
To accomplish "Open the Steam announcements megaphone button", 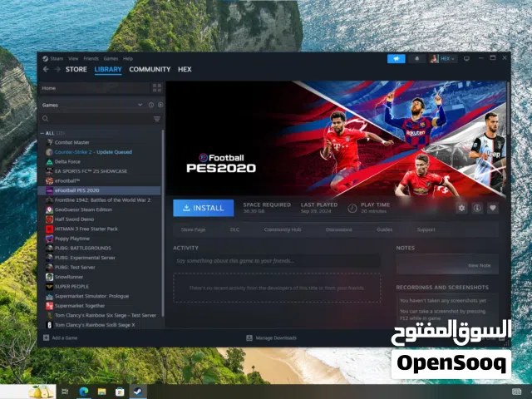I will click(x=396, y=59).
